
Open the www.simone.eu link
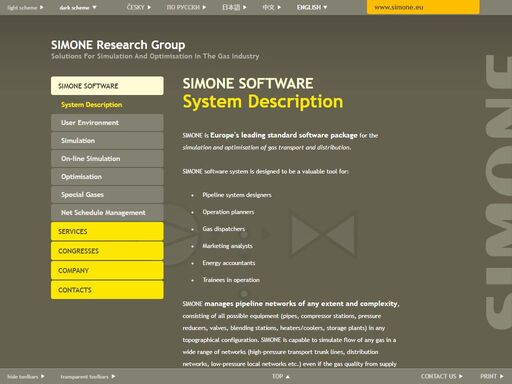click(423, 7)
